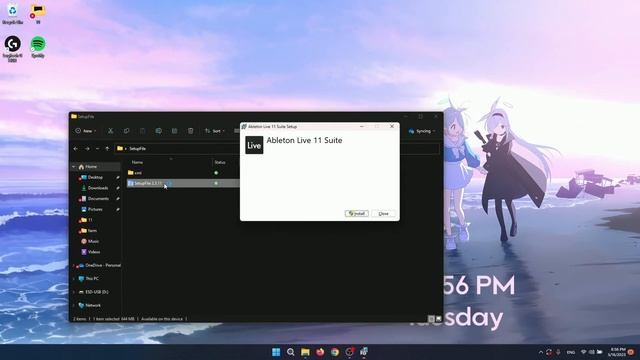Open the Logitech G HUB desktop icon
Viewport: 640px width, 360px height.
point(13,48)
